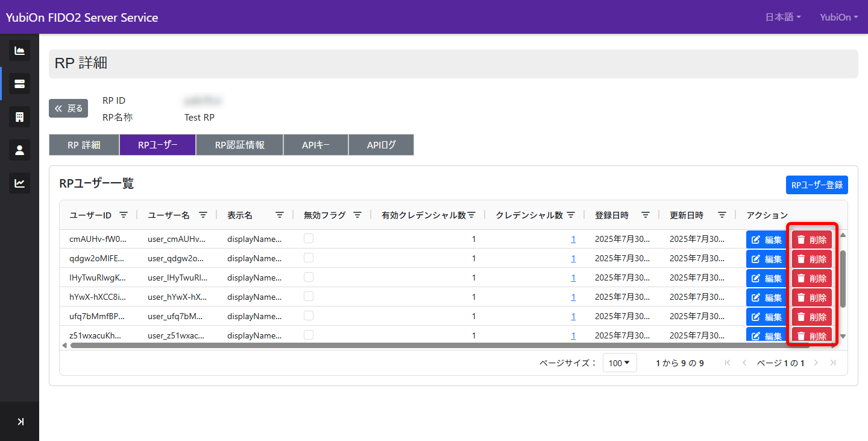
Task: Open credential count link for user hYwX-hXCC8i
Action: coord(573,297)
